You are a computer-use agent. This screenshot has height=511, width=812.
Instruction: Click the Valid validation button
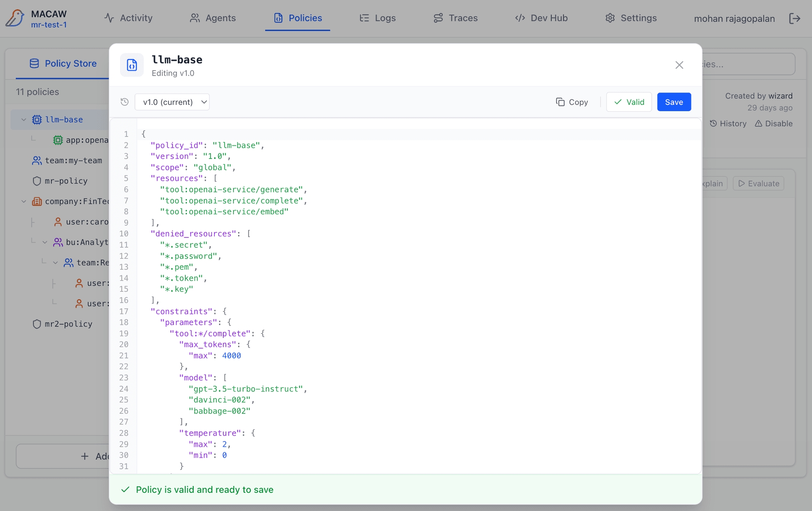coord(629,102)
